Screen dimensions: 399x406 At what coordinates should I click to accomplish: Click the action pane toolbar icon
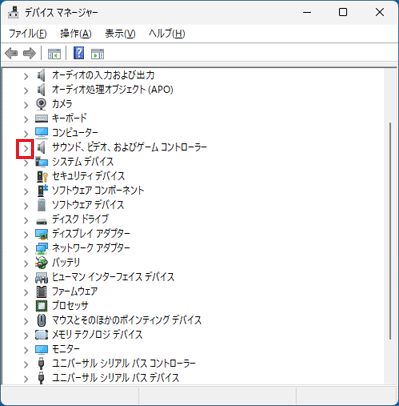(x=97, y=54)
